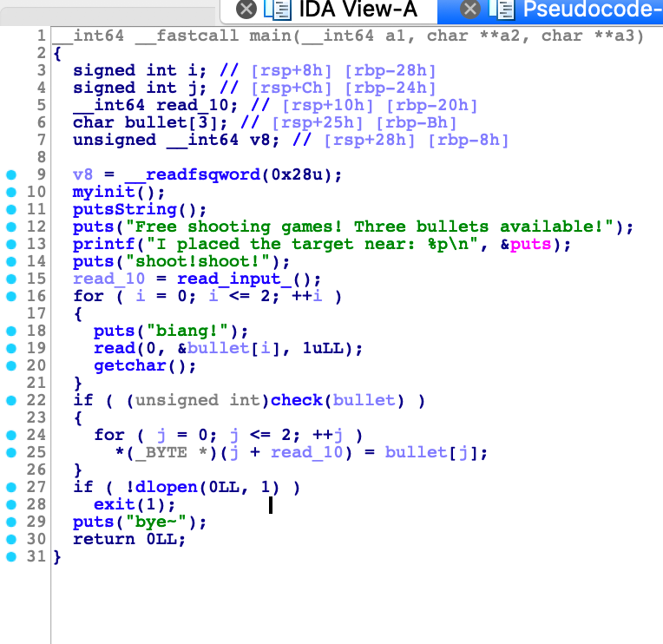Click bullet[j] on line 25
Image resolution: width=663 pixels, height=644 pixels.
(x=431, y=452)
